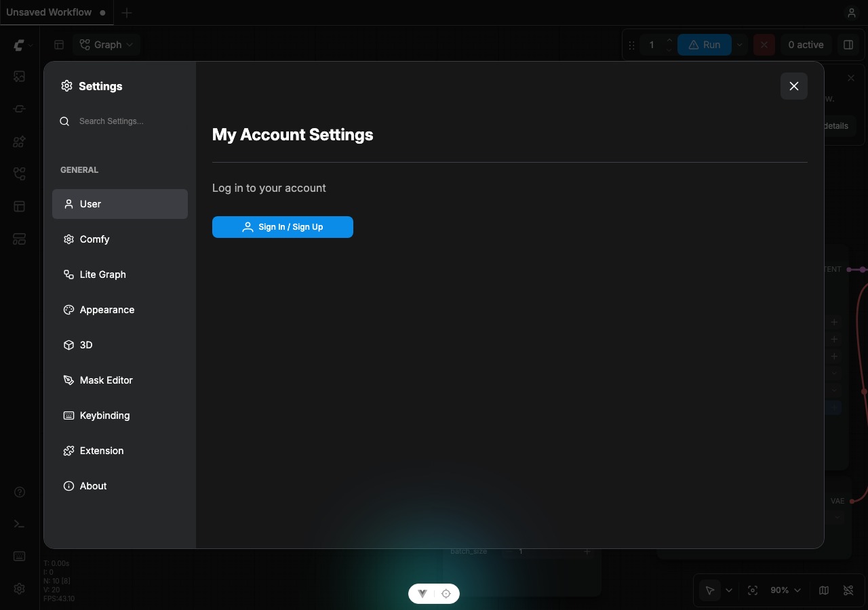Select the pointer mode tool

pos(710,590)
